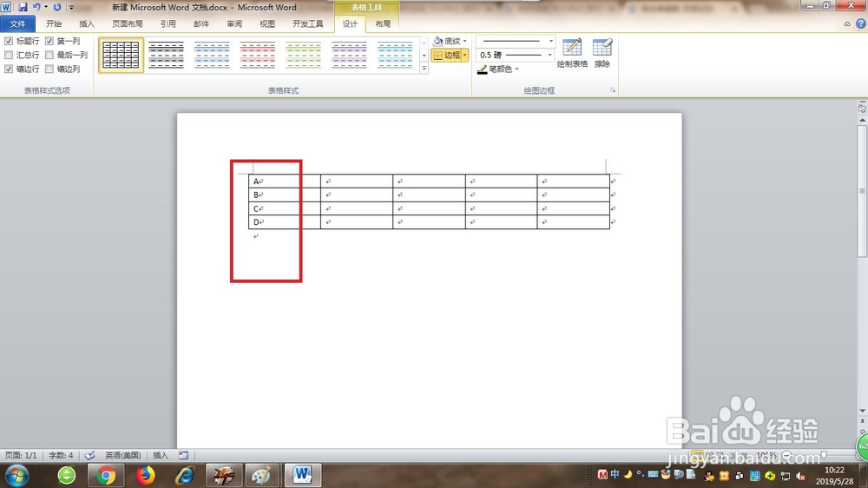
Task: Click the vertical scrollbar down arrow
Action: [862, 411]
